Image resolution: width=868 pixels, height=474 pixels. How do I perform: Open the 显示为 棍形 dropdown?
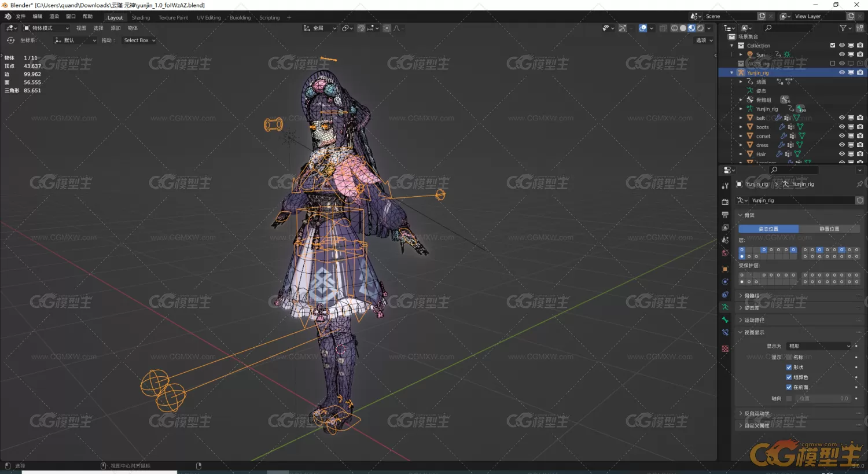(x=818, y=346)
